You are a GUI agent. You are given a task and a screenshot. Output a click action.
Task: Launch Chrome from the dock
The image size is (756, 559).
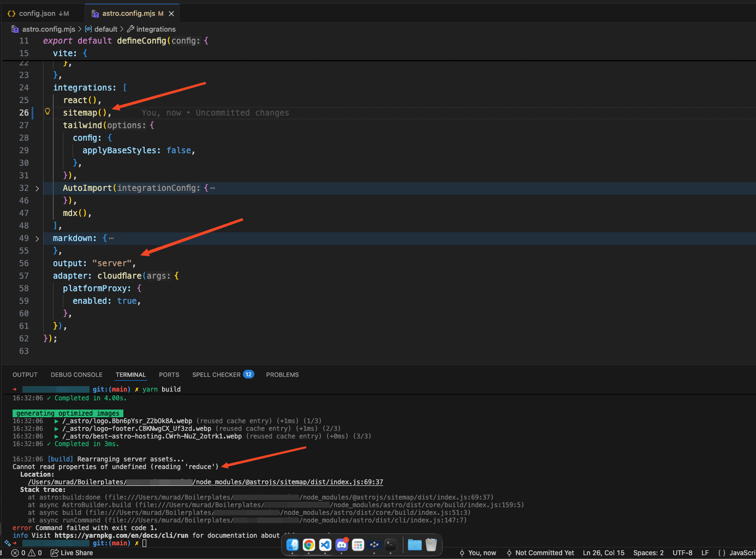point(308,544)
